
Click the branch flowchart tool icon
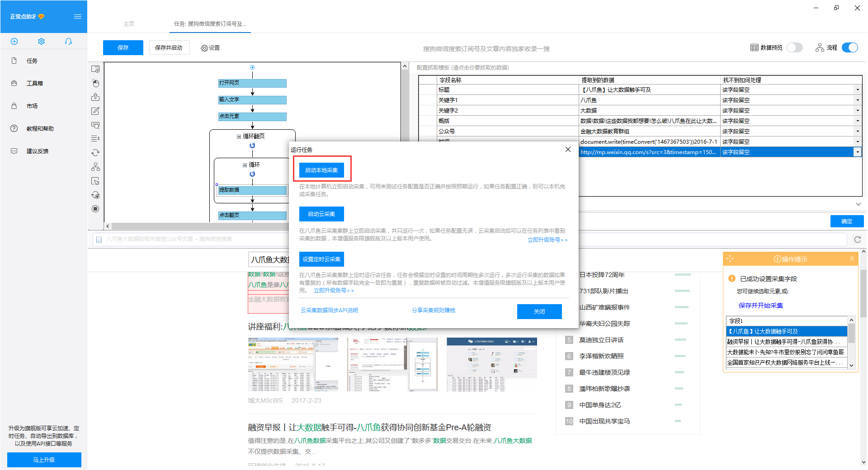coord(95,167)
